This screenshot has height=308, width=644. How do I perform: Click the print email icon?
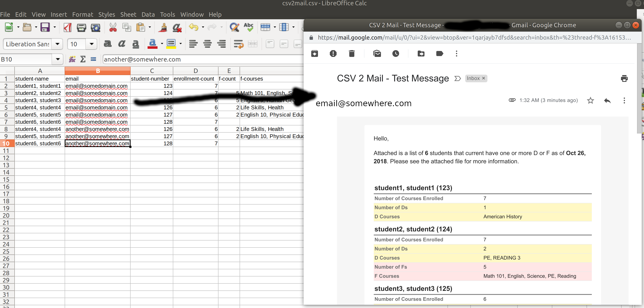pos(624,78)
